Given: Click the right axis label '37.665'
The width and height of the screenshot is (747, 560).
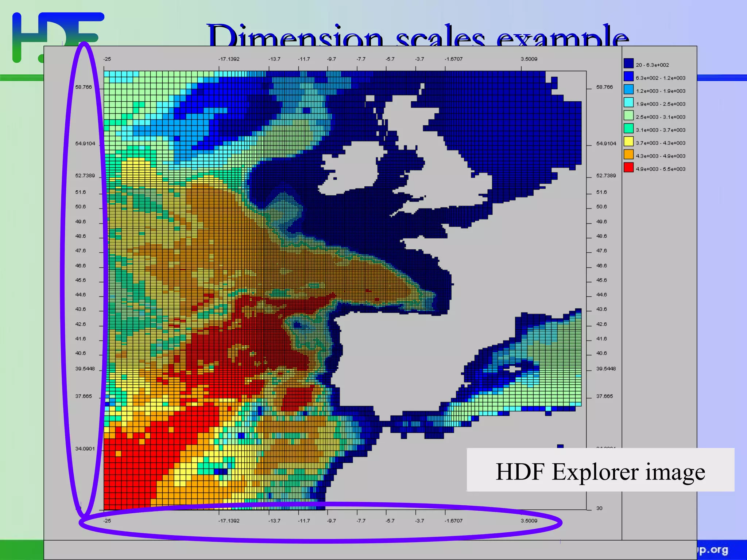Looking at the screenshot, I should click(x=604, y=396).
